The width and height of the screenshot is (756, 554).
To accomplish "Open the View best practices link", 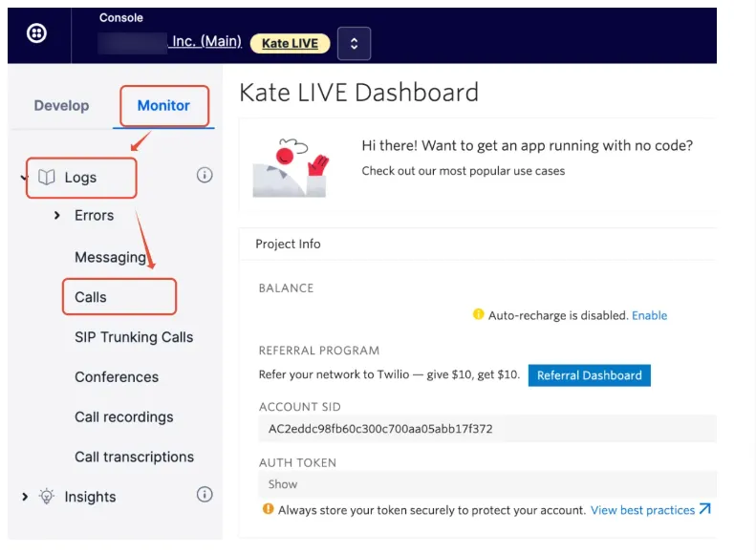I will [642, 510].
